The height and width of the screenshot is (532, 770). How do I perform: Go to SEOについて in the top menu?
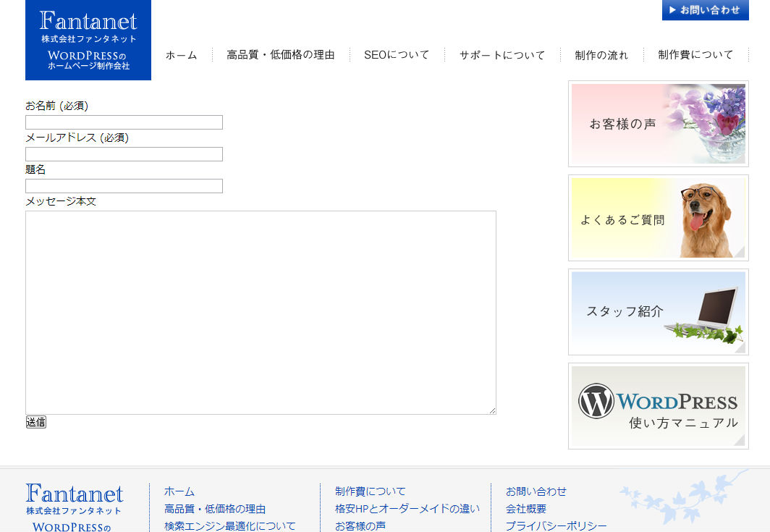[397, 55]
